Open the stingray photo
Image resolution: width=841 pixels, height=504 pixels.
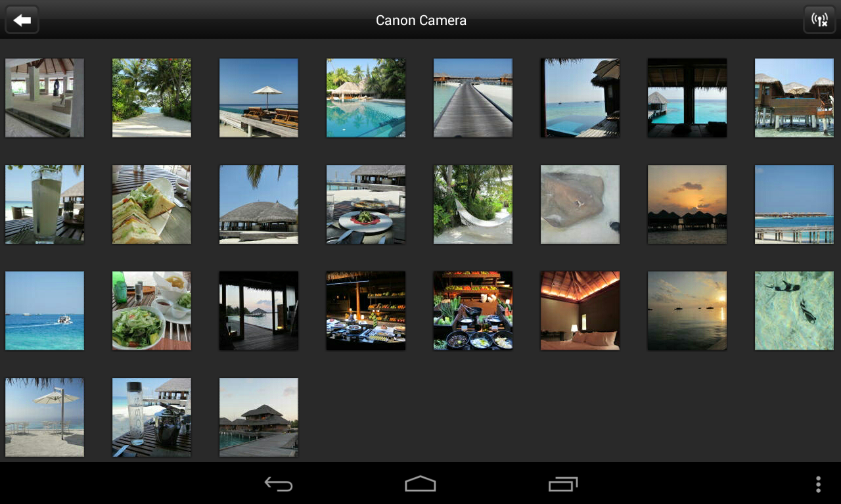[580, 204]
